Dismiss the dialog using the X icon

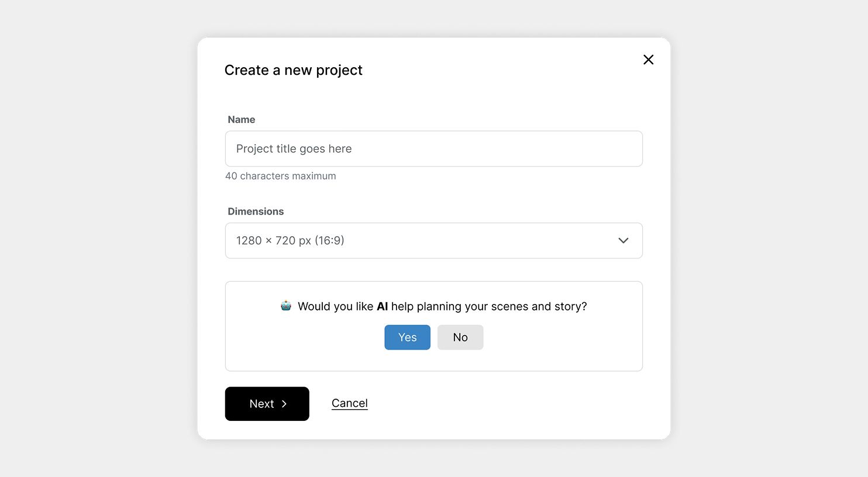tap(648, 59)
